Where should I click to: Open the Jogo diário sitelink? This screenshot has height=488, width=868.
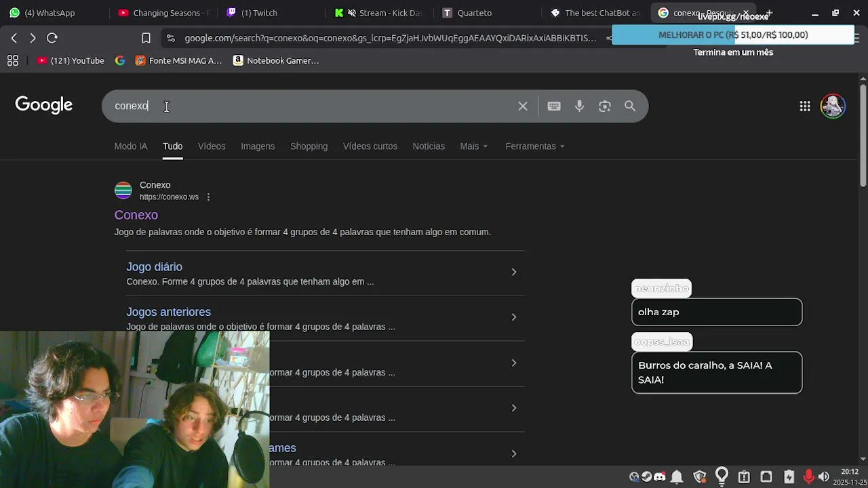154,267
